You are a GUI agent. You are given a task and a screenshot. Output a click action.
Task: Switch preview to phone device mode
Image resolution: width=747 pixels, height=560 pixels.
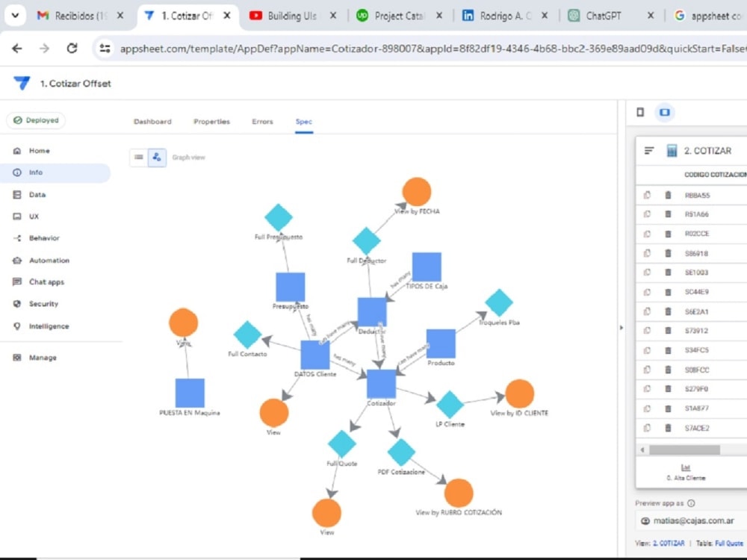639,112
